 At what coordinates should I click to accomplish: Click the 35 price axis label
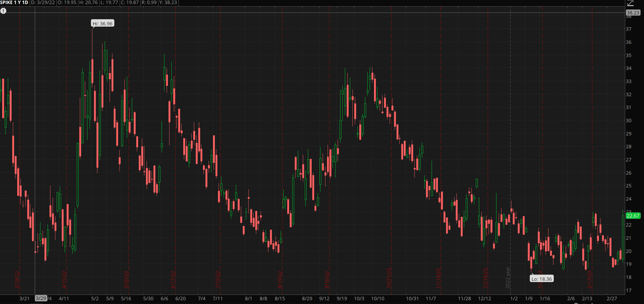click(x=628, y=55)
